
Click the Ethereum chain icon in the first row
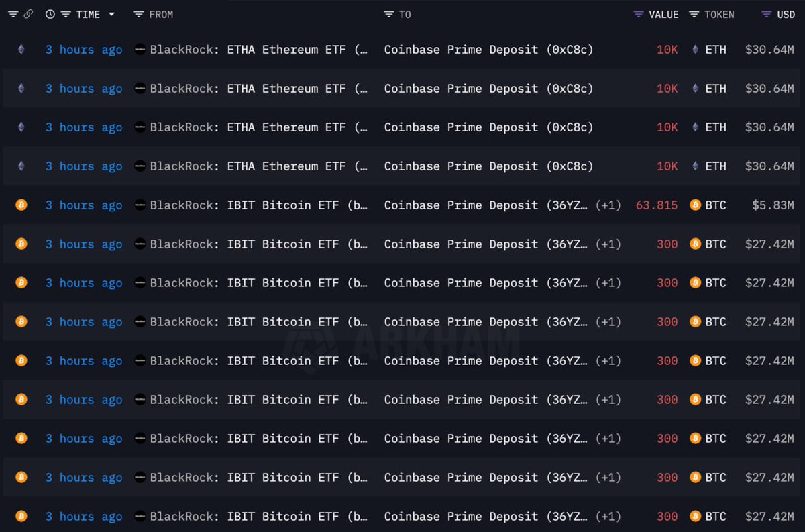21,49
